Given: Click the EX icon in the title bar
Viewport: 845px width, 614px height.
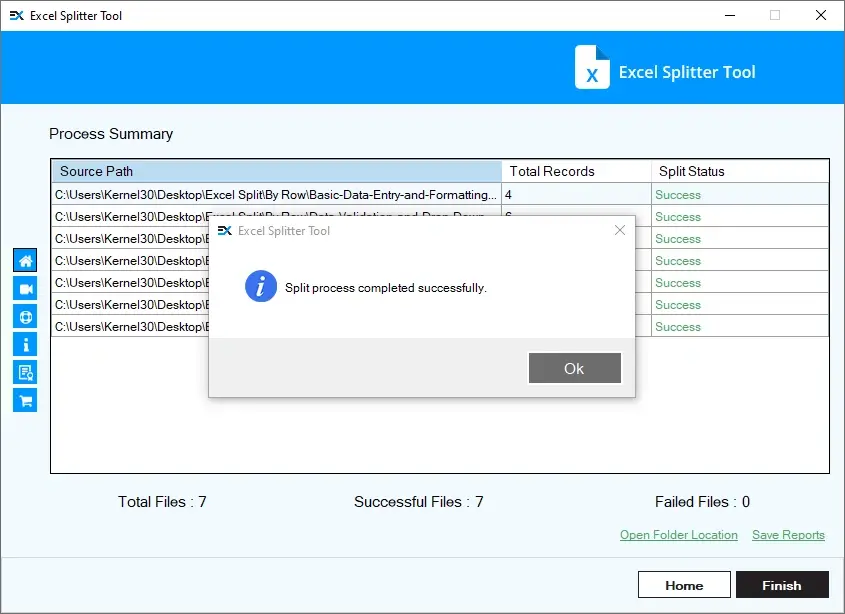Looking at the screenshot, I should point(16,16).
